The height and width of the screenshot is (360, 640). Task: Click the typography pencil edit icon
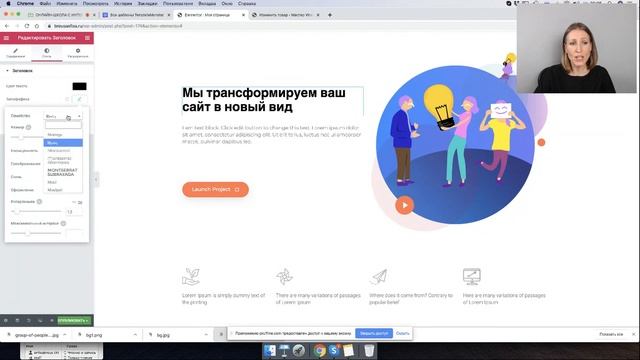coord(80,99)
